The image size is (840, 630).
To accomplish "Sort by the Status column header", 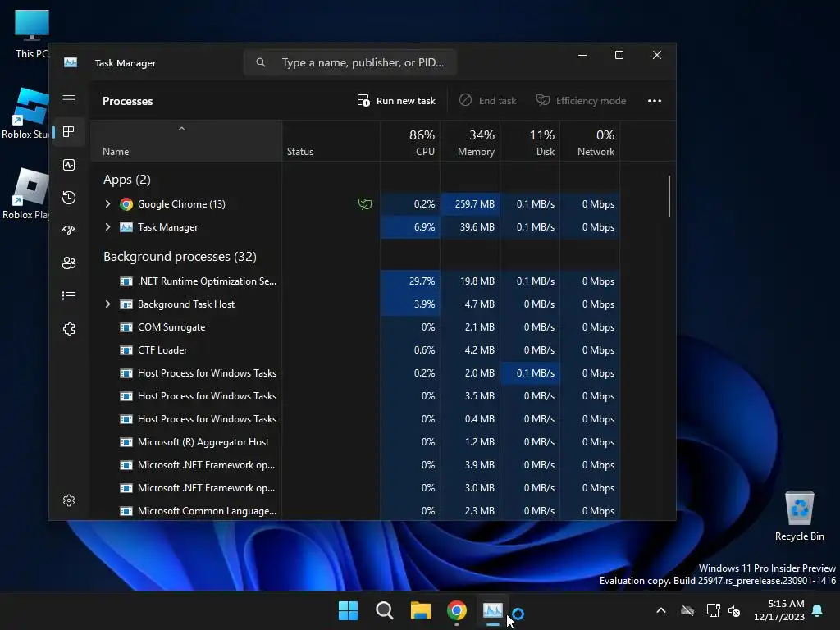I will click(331, 141).
